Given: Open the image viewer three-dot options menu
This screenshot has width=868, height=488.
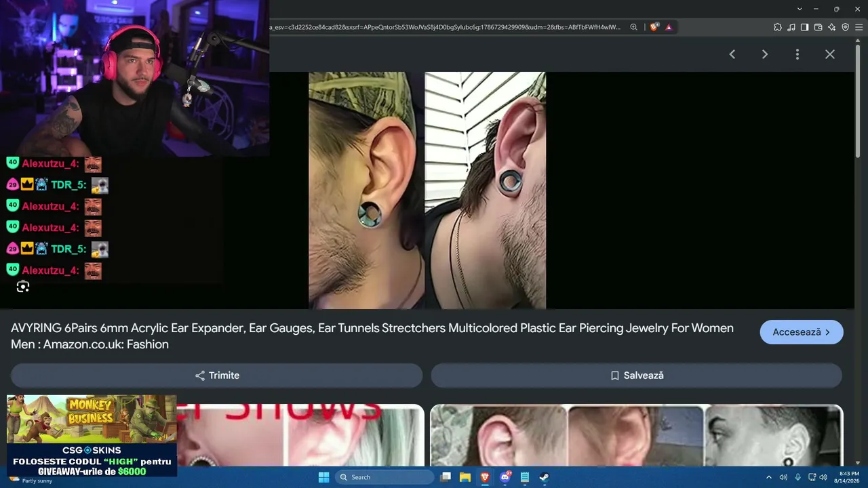Looking at the screenshot, I should [x=797, y=54].
